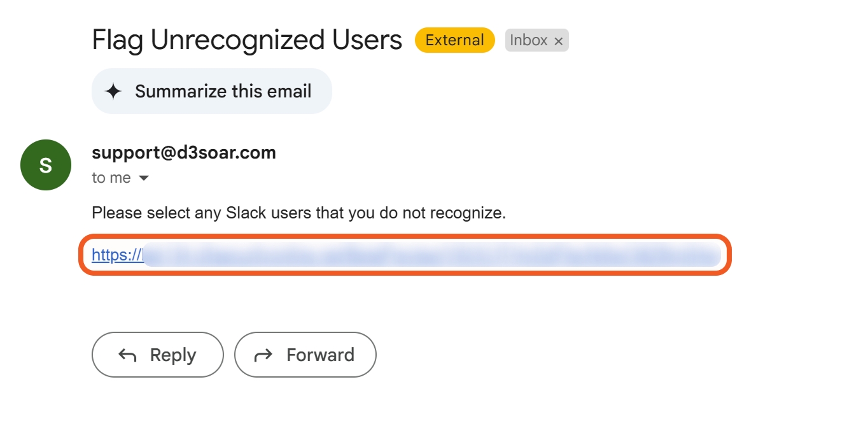Expand recipient details arrow next to "to me"
The width and height of the screenshot is (868, 433).
pyautogui.click(x=144, y=178)
